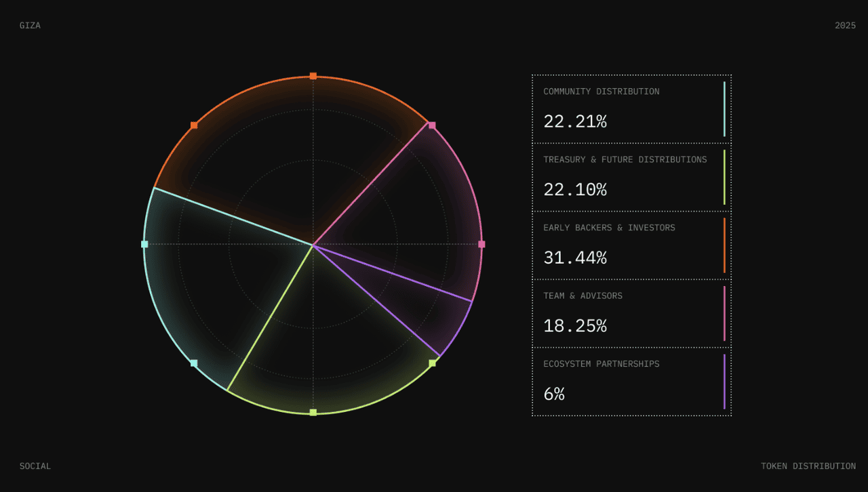
Task: Click the 'EARLY BACKERS & INVESTORS' label
Action: (610, 228)
